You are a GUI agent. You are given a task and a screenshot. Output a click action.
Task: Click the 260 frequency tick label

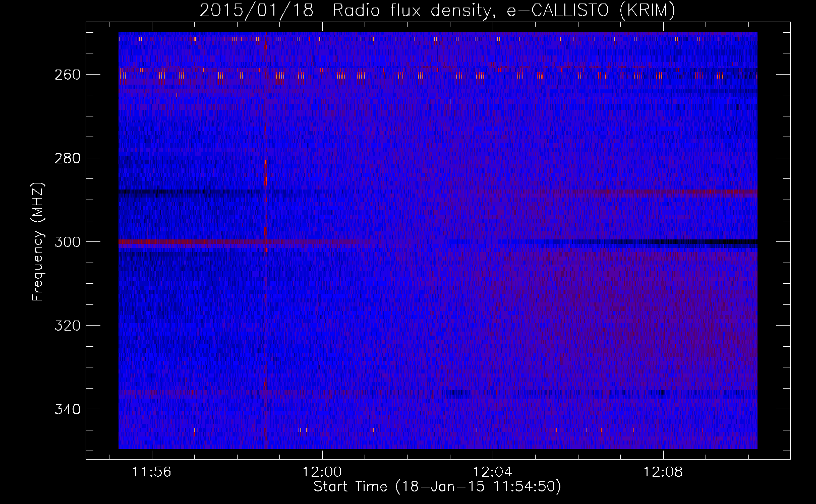(67, 75)
